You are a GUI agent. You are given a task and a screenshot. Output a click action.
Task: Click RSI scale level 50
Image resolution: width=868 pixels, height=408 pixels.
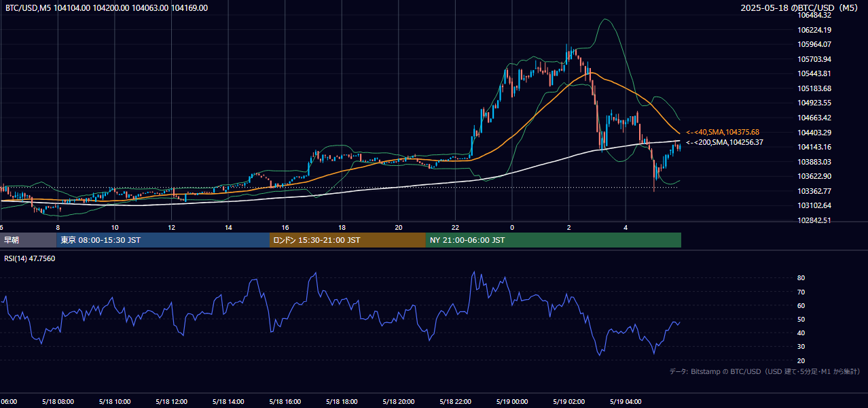pos(801,319)
